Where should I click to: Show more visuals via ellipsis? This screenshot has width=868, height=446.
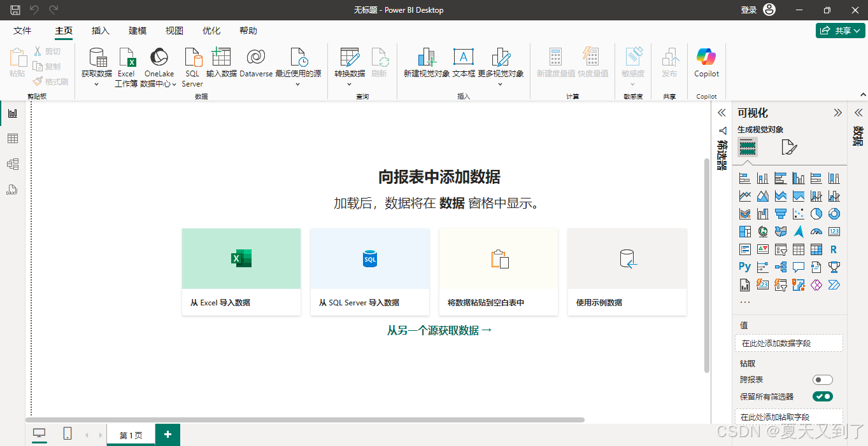[745, 302]
